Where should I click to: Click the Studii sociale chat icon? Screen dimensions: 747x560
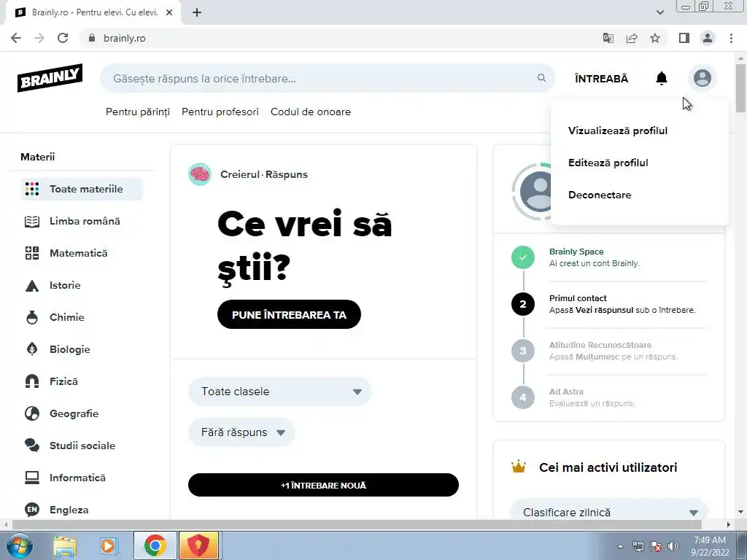click(32, 446)
